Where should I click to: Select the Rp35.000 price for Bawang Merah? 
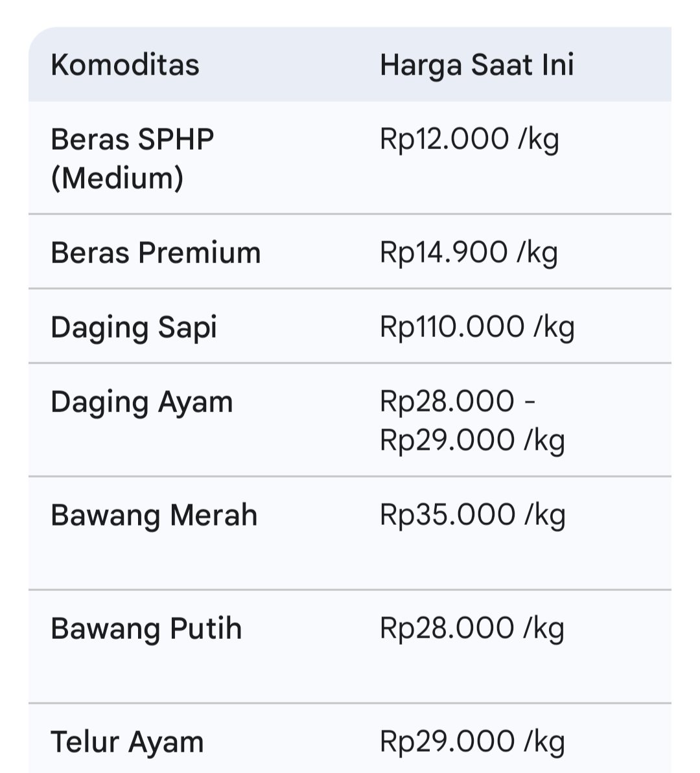[447, 515]
